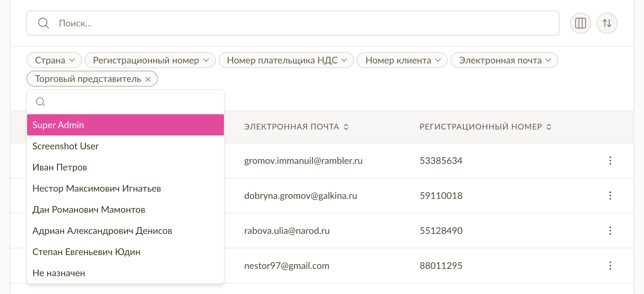Choose Нестор Максимович Игнатьев
Image resolution: width=644 pixels, height=294 pixels.
[125, 188]
